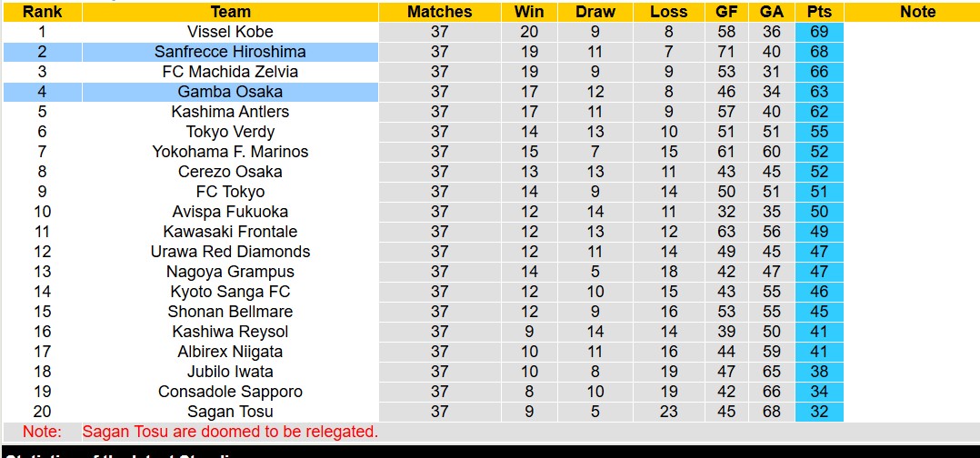Click Sagan Tosu's 32 points cell
The height and width of the screenshot is (458, 980).
(x=818, y=412)
